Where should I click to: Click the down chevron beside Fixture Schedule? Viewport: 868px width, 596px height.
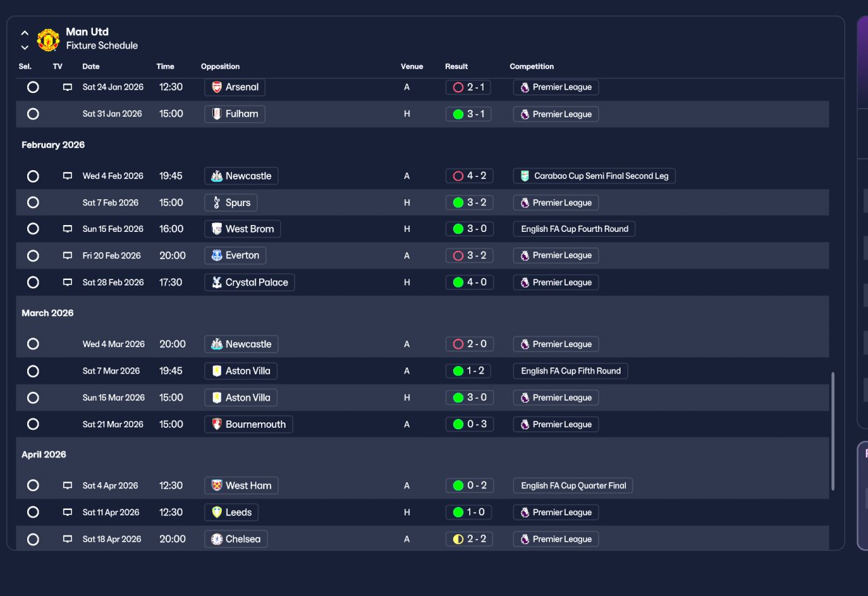[x=24, y=47]
